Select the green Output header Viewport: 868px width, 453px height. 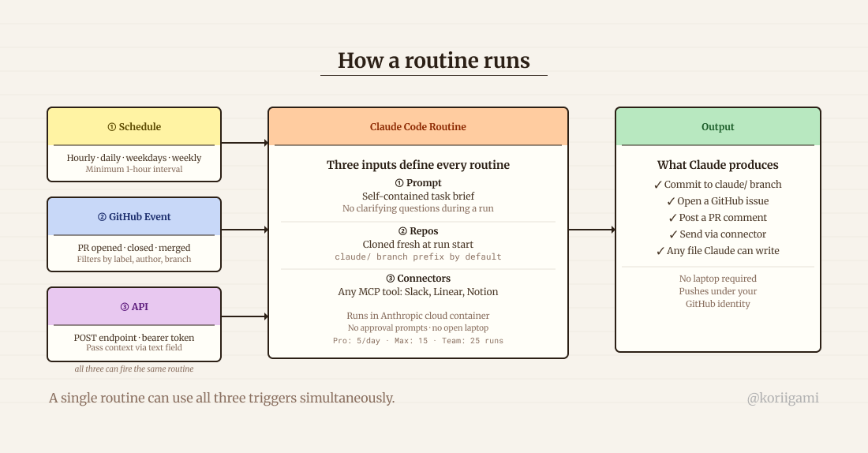[718, 127]
